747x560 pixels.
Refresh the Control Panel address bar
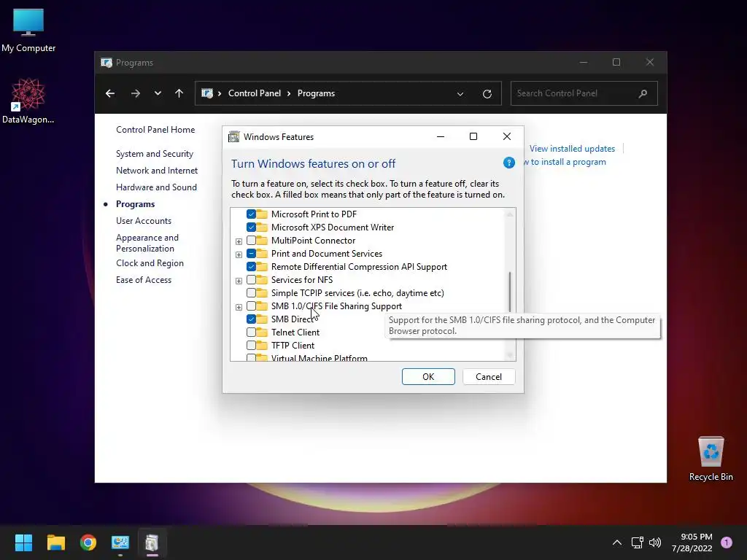tap(487, 94)
